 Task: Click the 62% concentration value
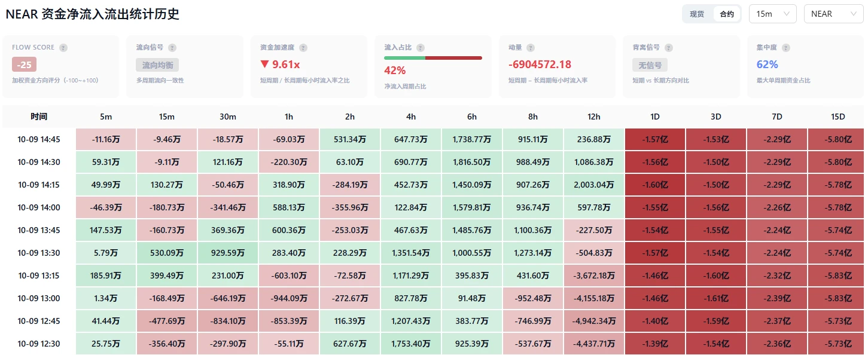[x=768, y=65]
